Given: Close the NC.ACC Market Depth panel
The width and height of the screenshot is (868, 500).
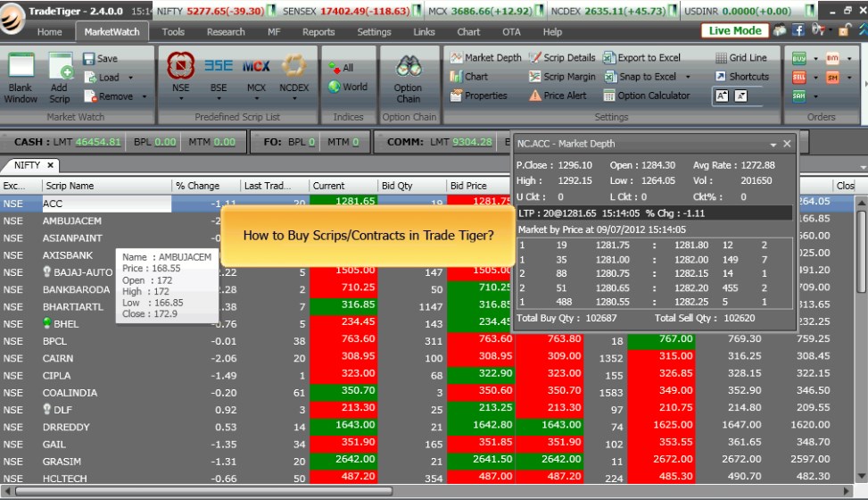Looking at the screenshot, I should [x=787, y=144].
